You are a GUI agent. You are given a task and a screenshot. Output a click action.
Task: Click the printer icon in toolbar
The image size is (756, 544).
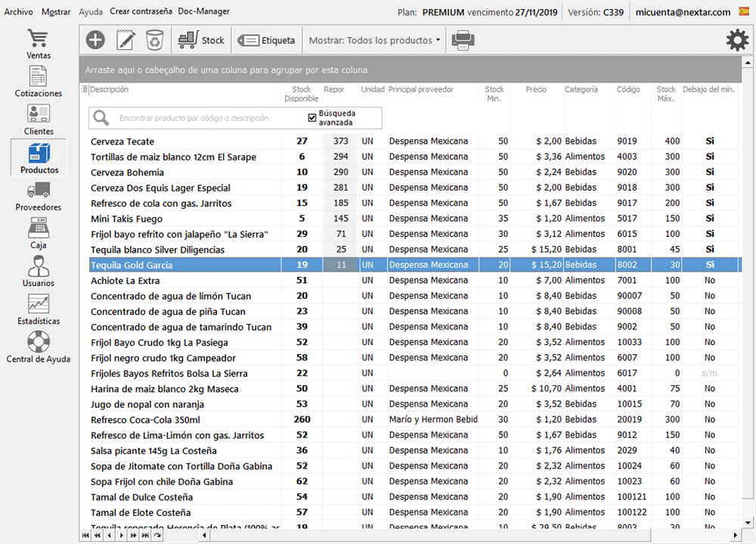463,40
